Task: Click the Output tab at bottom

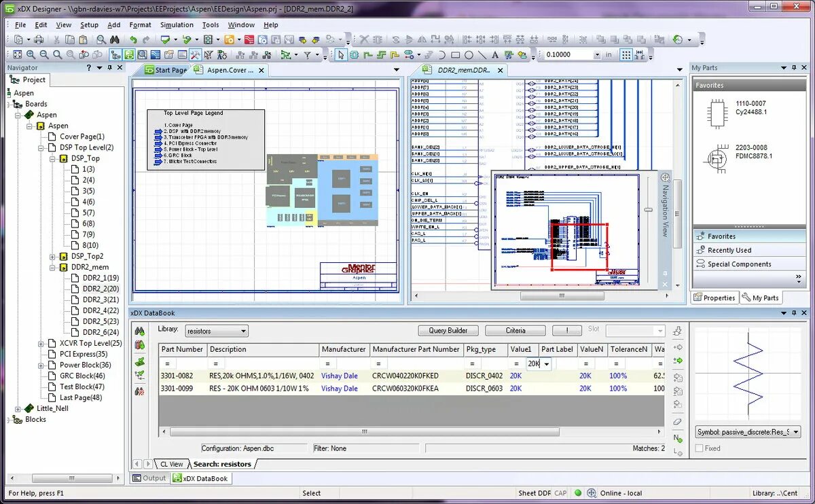Action: pyautogui.click(x=149, y=478)
